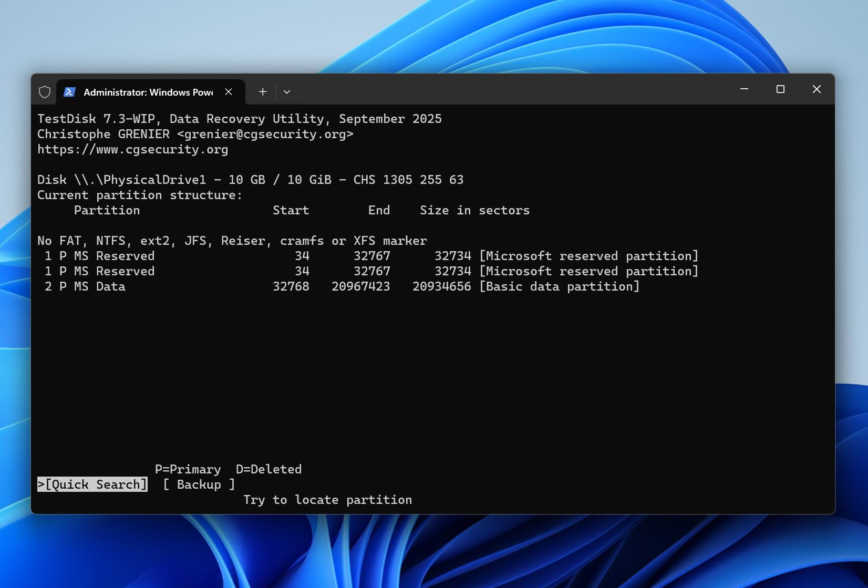Click the TestDisk 7.3-WIP header line
868x588 pixels.
[240, 119]
